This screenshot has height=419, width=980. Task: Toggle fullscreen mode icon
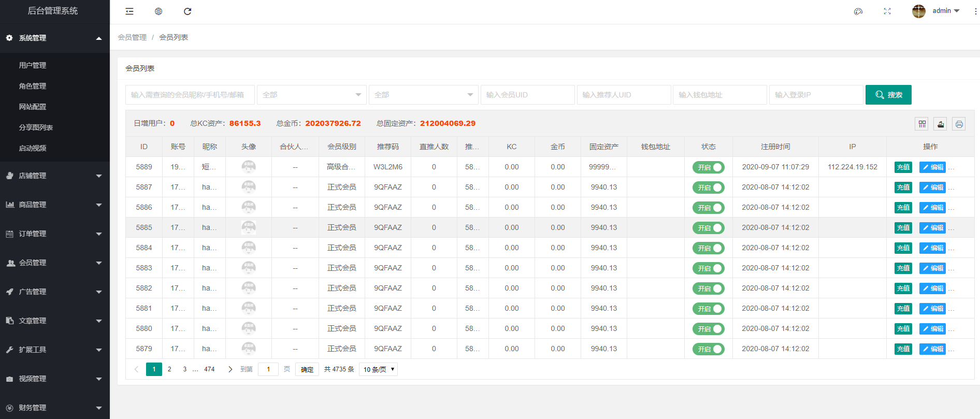(887, 11)
